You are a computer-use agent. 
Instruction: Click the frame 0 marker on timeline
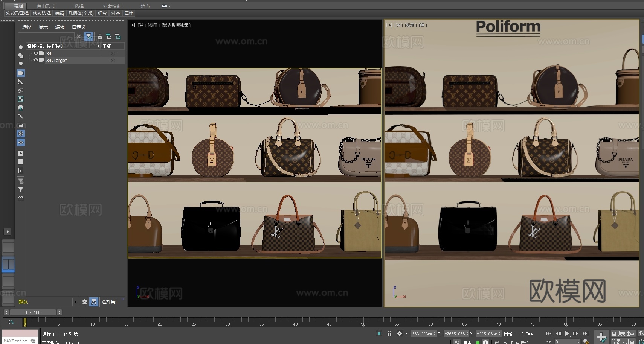tap(25, 322)
